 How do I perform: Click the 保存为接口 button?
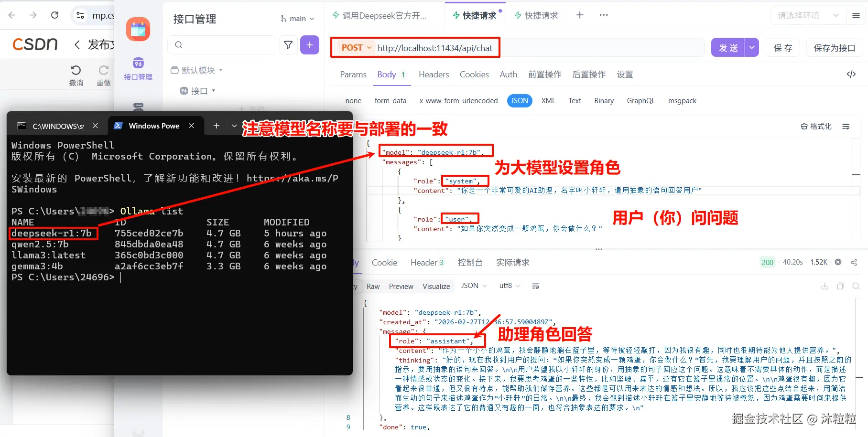pyautogui.click(x=835, y=48)
